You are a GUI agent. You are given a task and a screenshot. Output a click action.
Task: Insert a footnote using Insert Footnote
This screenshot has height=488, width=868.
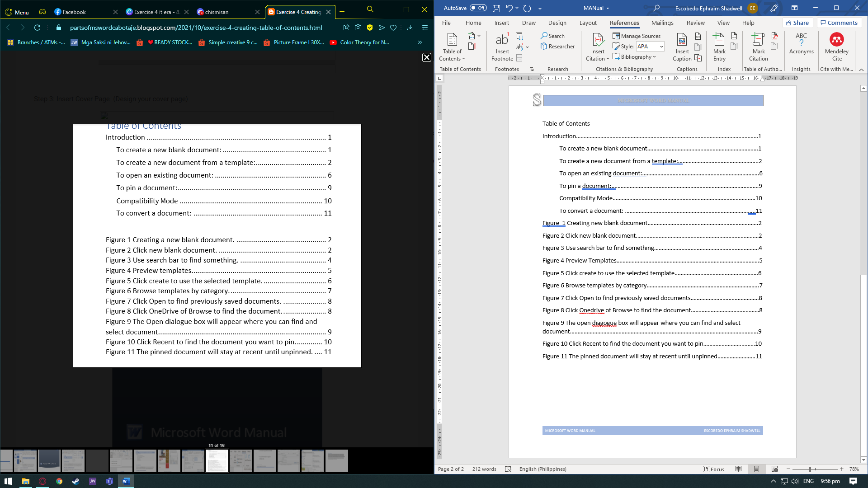(502, 47)
